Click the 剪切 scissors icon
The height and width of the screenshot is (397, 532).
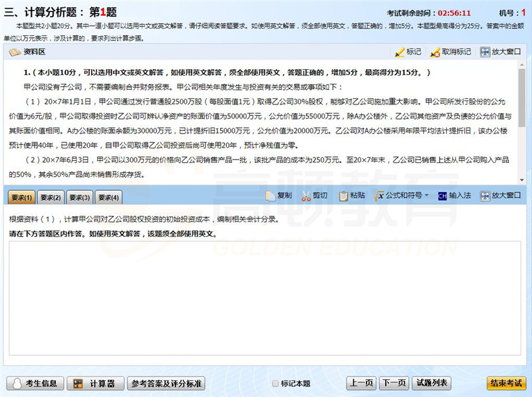coord(307,196)
